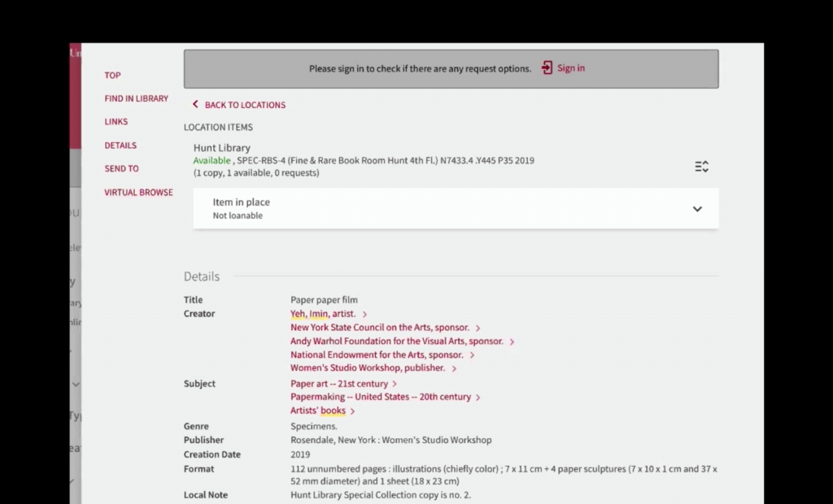Click the (1 copy, 1 available, 0 requests) text

(256, 173)
